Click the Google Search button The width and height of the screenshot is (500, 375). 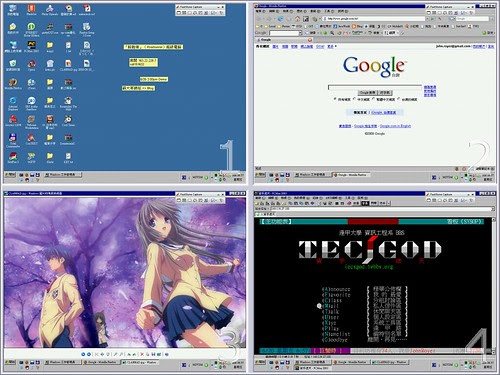pyautogui.click(x=368, y=92)
